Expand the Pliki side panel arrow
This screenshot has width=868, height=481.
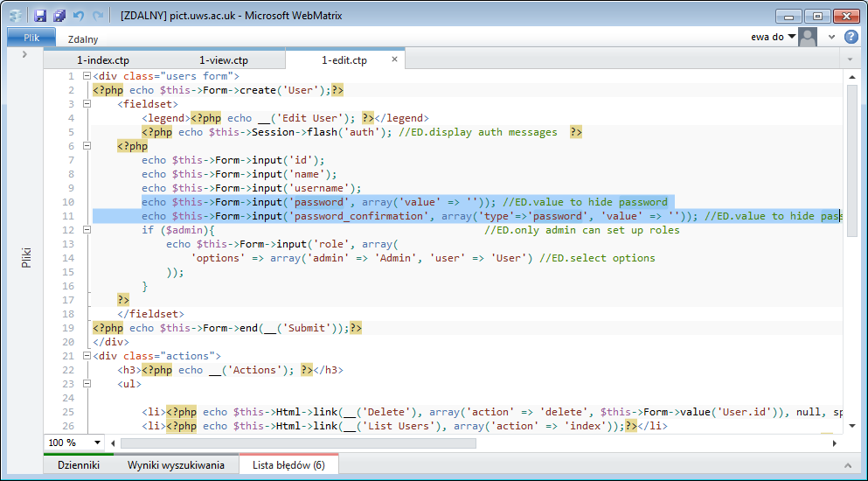[24, 54]
